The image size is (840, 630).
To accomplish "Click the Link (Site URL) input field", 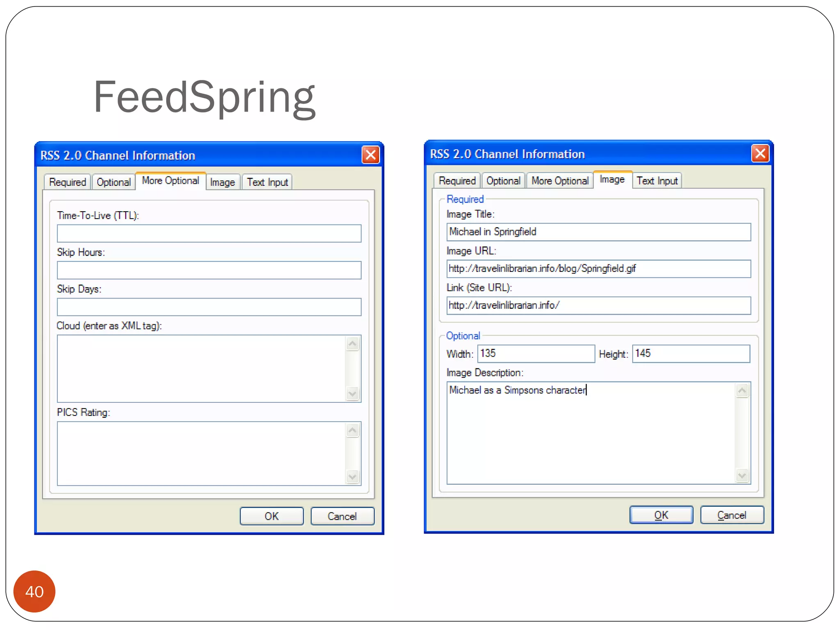I will pos(599,306).
